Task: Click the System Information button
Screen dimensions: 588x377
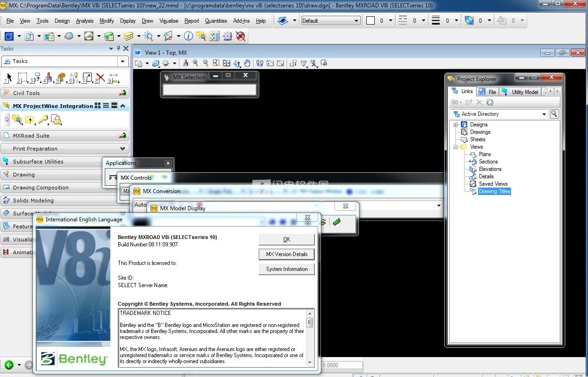Action: (x=287, y=269)
